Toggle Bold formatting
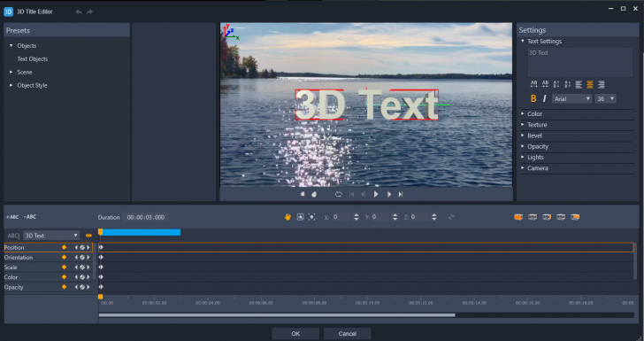This screenshot has height=341, width=644. coord(533,98)
